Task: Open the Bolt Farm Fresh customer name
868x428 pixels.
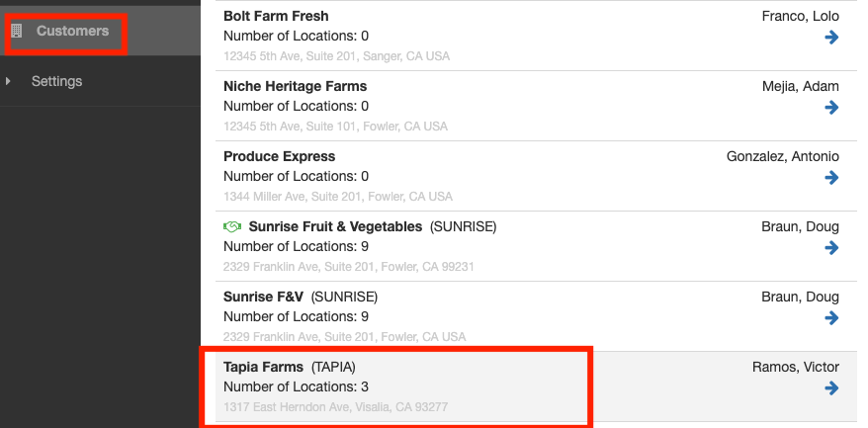Action: pos(276,16)
